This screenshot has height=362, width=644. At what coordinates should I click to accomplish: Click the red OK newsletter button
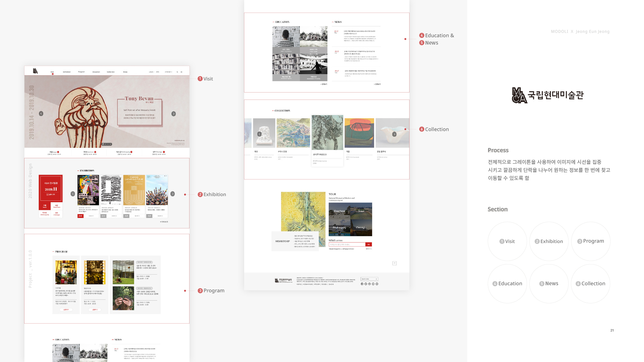click(x=369, y=244)
